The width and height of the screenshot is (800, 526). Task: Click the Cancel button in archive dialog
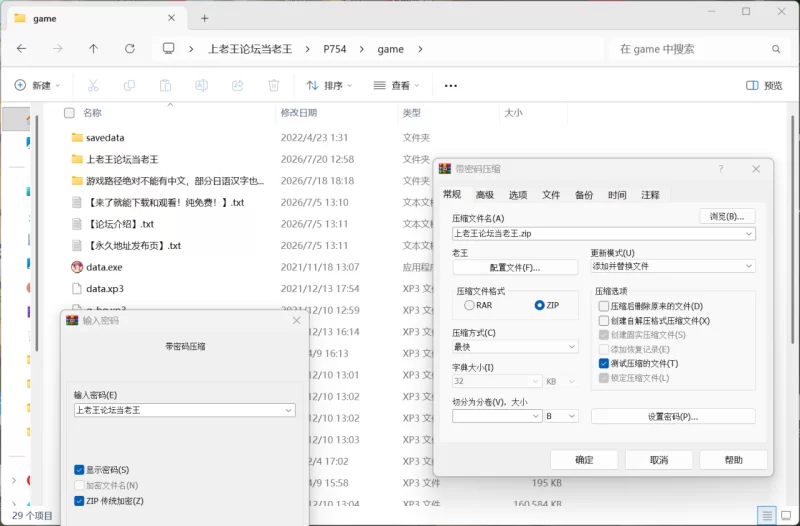pos(659,460)
